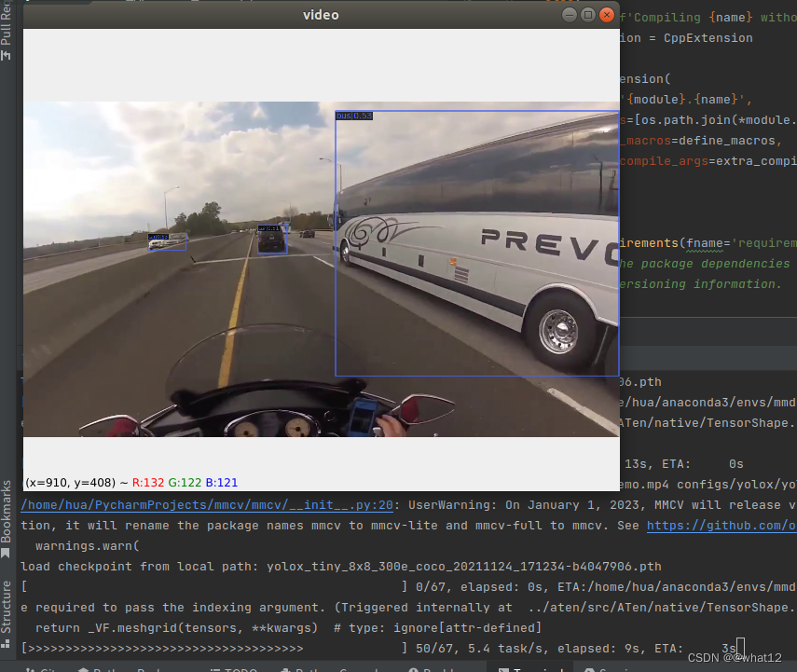This screenshot has width=797, height=672.
Task: Click the 'video' window title bar
Action: 321,15
